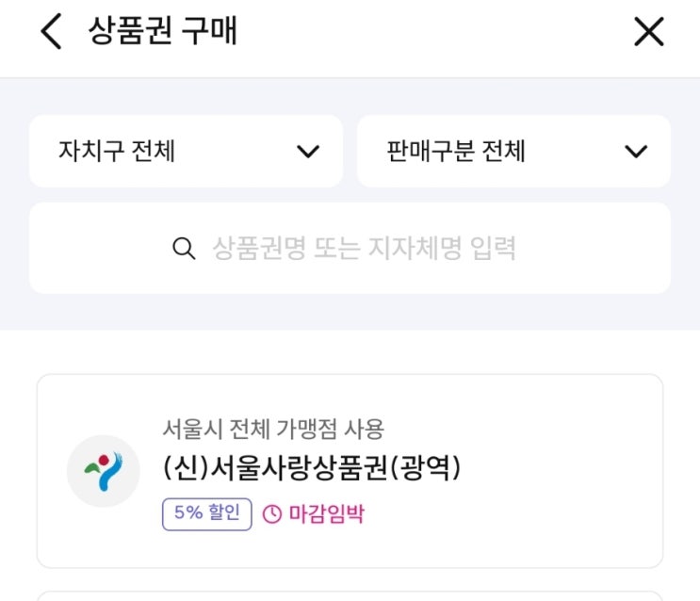Tap the chevron arrow on 자치구 전체

coord(308,152)
